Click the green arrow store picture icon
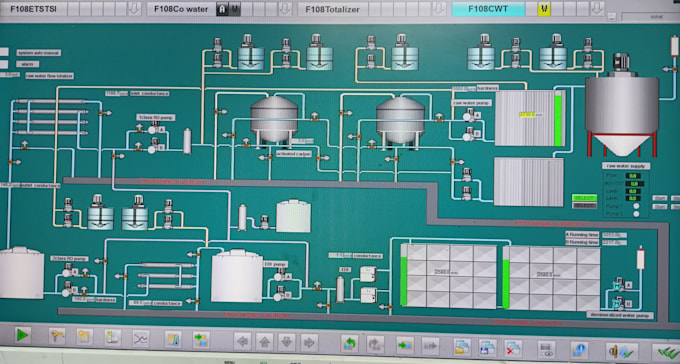Image resolution: width=680 pixels, height=364 pixels. click(x=405, y=345)
